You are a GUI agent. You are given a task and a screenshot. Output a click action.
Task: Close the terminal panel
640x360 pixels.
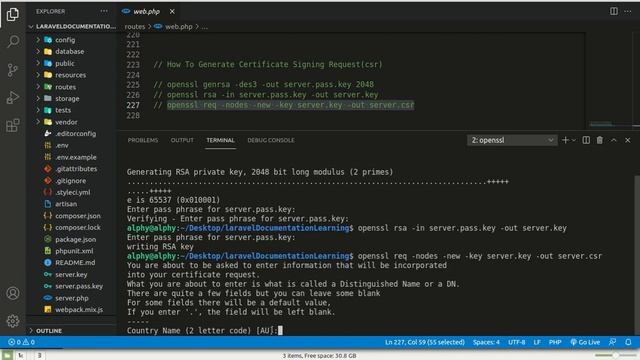(628, 140)
